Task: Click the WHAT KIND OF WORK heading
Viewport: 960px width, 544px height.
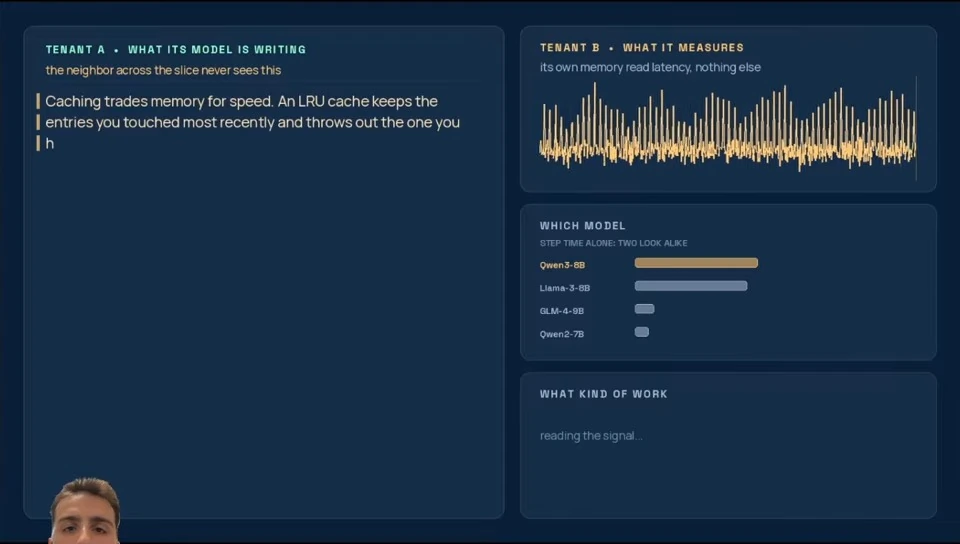Action: [603, 394]
